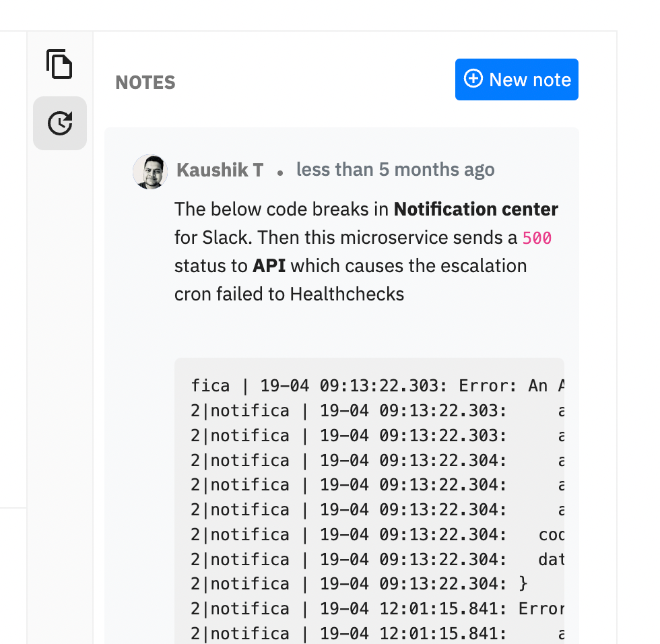Click the plus circle icon in New note

coord(473,79)
